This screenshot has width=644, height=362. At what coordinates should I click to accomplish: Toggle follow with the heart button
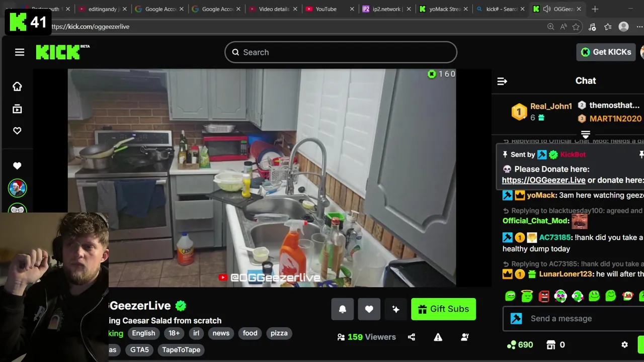[369, 309]
